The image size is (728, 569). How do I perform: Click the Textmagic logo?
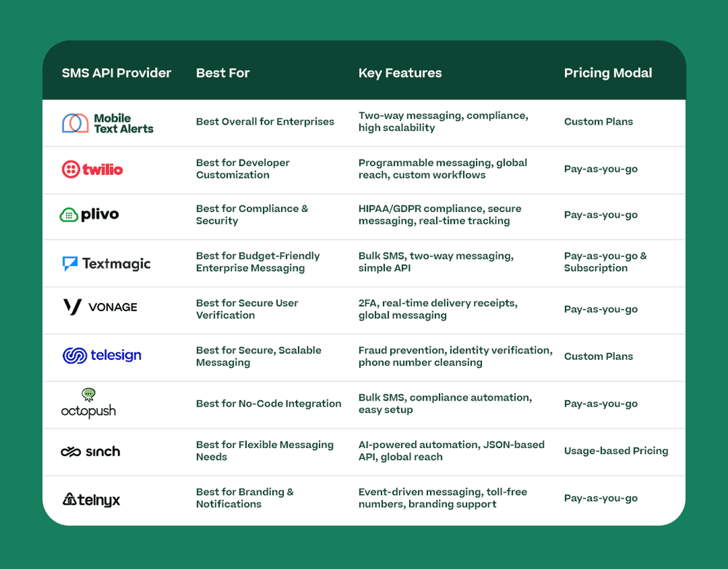pos(106,263)
